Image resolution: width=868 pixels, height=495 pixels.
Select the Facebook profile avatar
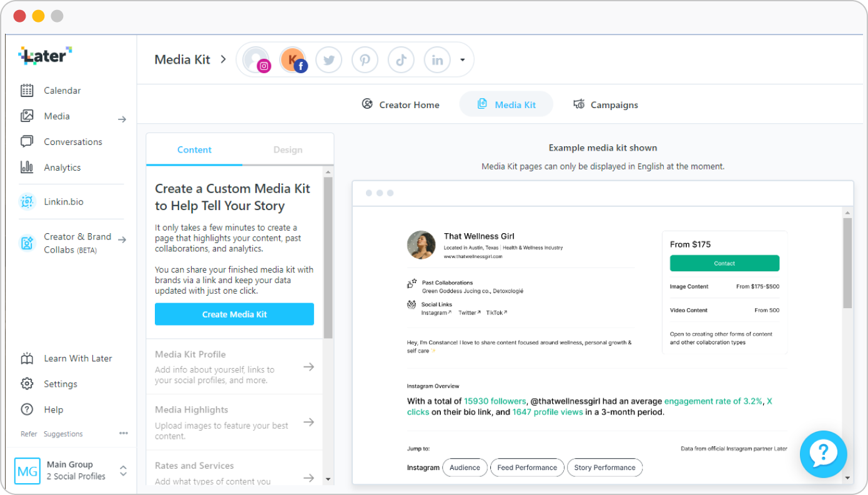pos(293,60)
